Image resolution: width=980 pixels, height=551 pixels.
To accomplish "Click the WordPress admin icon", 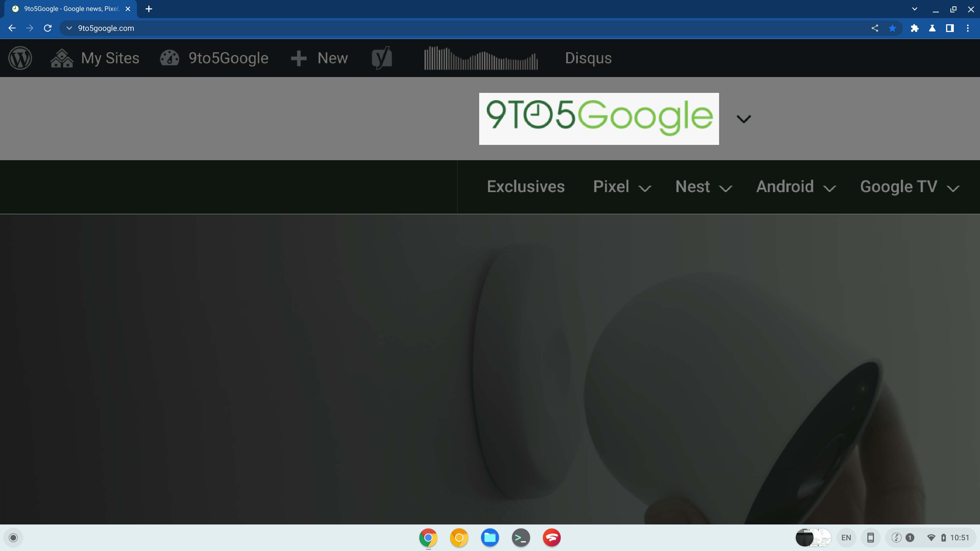I will (19, 58).
